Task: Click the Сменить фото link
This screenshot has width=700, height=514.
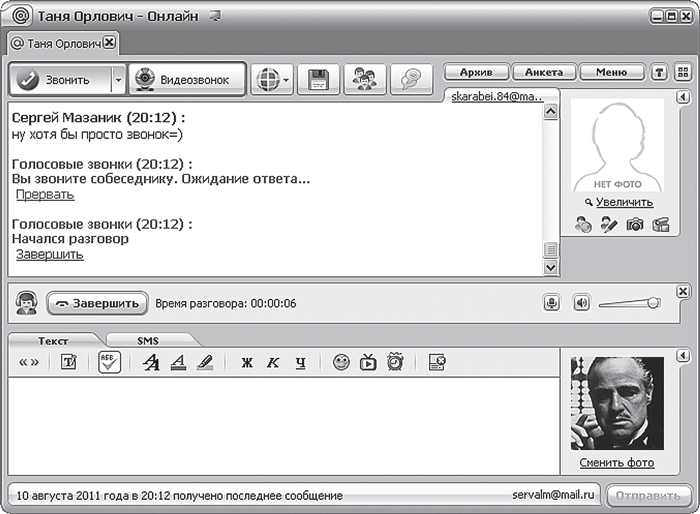Action: tap(617, 463)
